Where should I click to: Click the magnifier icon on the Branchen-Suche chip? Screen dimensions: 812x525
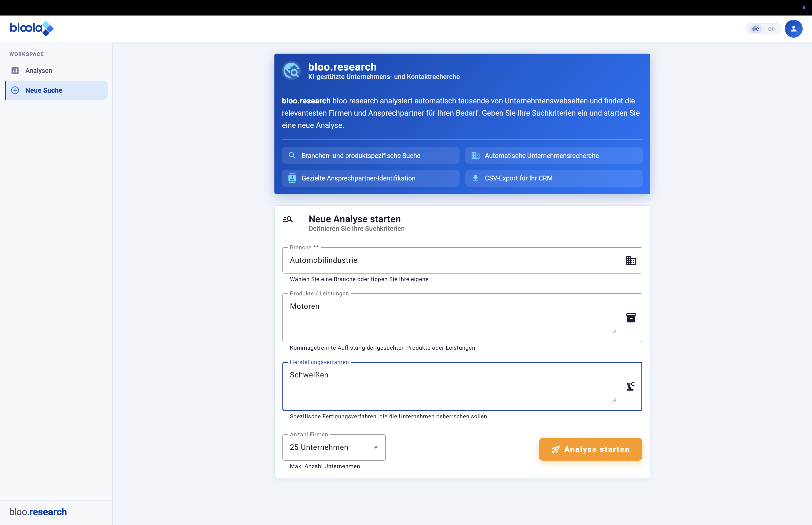pyautogui.click(x=292, y=155)
